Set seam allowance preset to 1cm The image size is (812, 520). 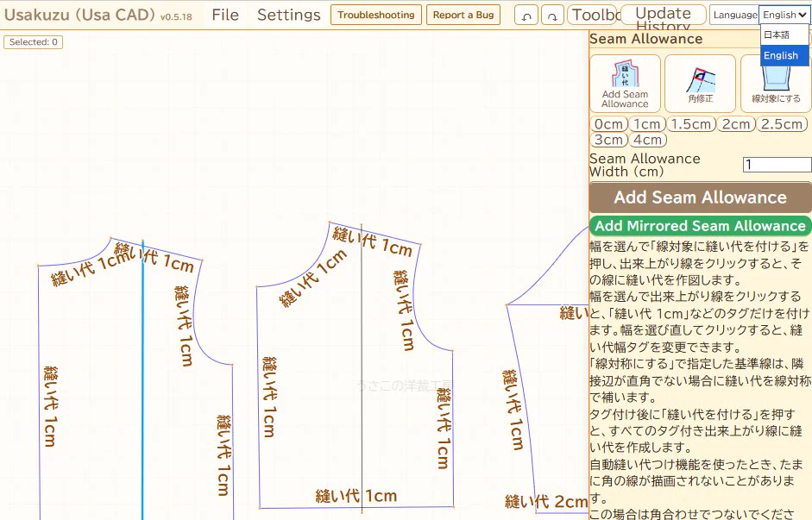tap(647, 124)
